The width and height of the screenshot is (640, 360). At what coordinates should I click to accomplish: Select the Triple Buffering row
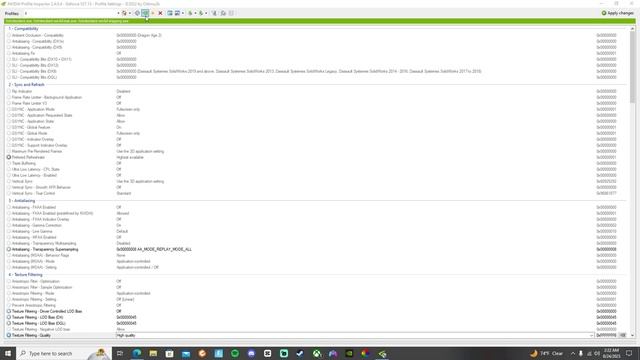[317, 163]
